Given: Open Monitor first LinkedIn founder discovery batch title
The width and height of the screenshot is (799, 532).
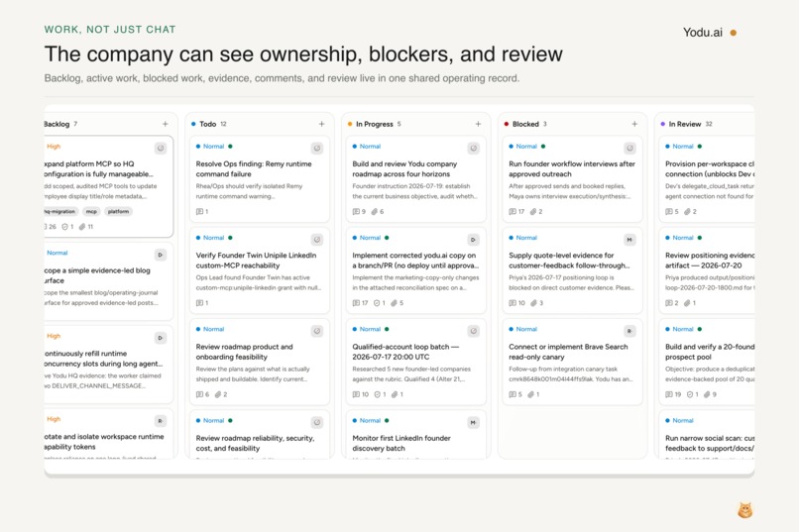Looking at the screenshot, I should 401,443.
